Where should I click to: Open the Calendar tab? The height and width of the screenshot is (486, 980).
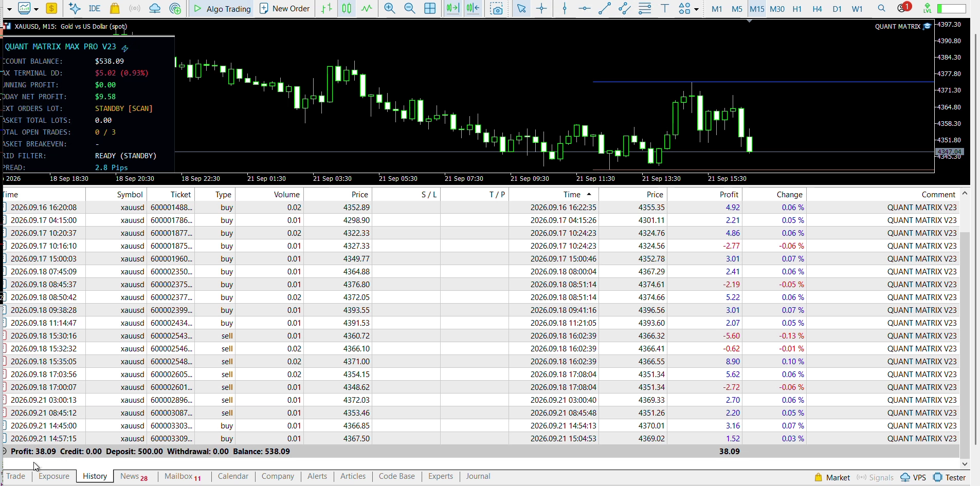233,476
